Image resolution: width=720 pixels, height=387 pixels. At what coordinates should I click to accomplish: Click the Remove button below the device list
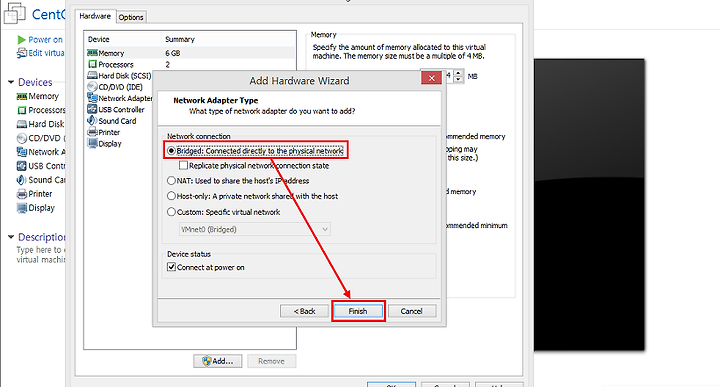tap(271, 361)
